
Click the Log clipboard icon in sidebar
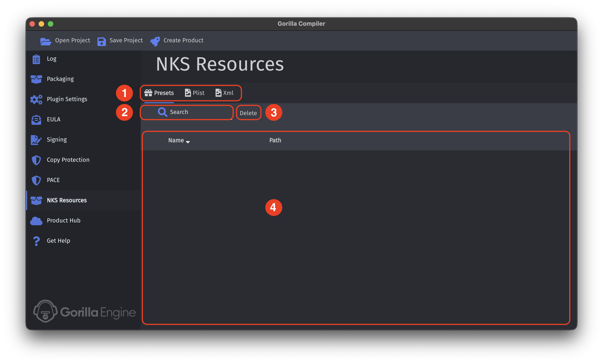click(36, 59)
